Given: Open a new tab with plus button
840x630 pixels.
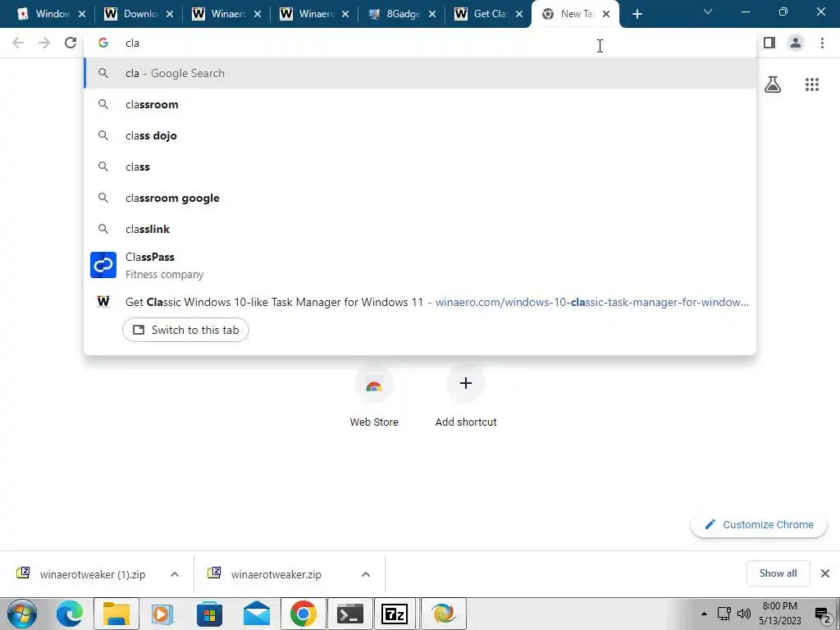Looking at the screenshot, I should pos(637,15).
